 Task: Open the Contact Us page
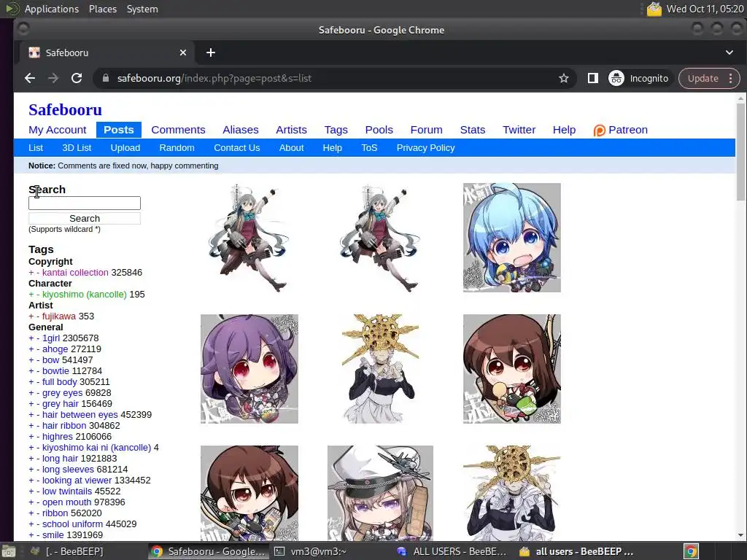(237, 148)
